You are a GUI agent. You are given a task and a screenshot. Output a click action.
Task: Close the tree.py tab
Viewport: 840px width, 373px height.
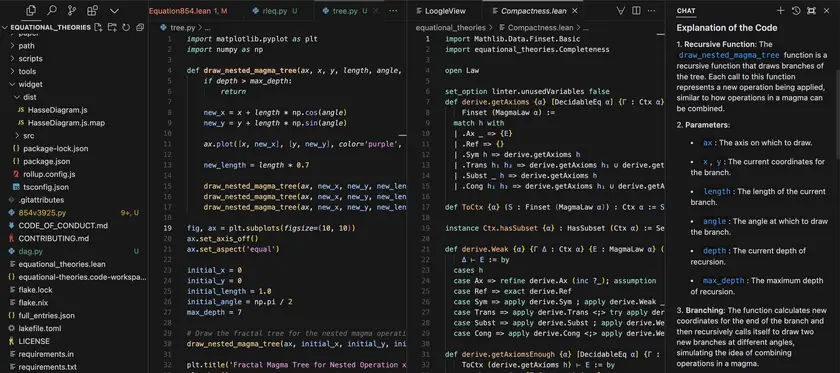(376, 11)
